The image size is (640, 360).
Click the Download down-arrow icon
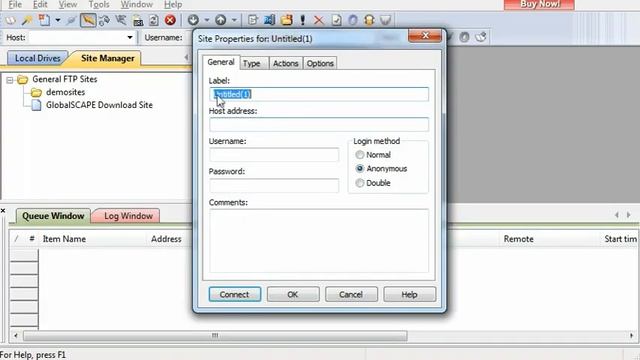pyautogui.click(x=193, y=20)
